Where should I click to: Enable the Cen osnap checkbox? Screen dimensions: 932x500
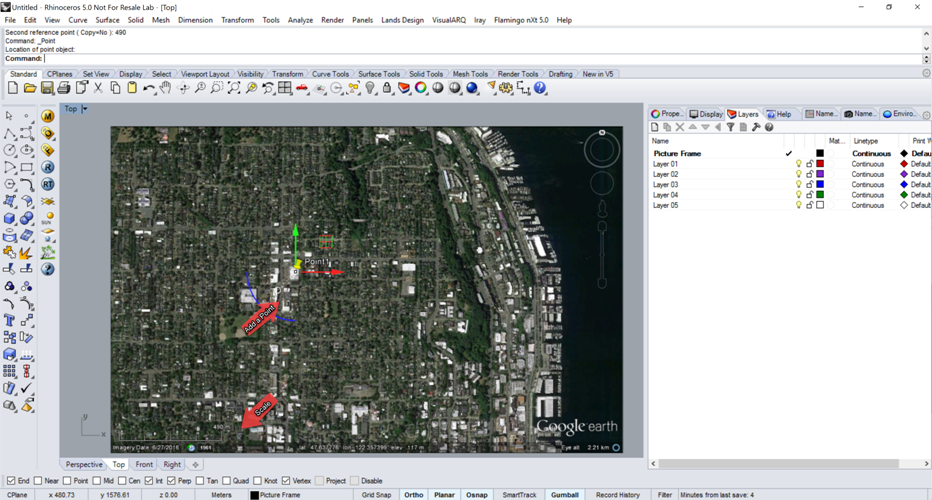122,481
